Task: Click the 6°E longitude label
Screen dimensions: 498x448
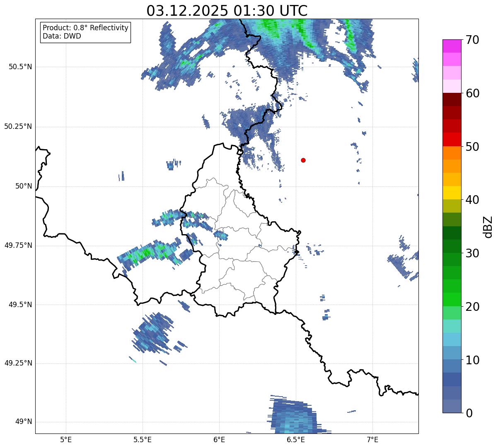Action: [x=219, y=440]
